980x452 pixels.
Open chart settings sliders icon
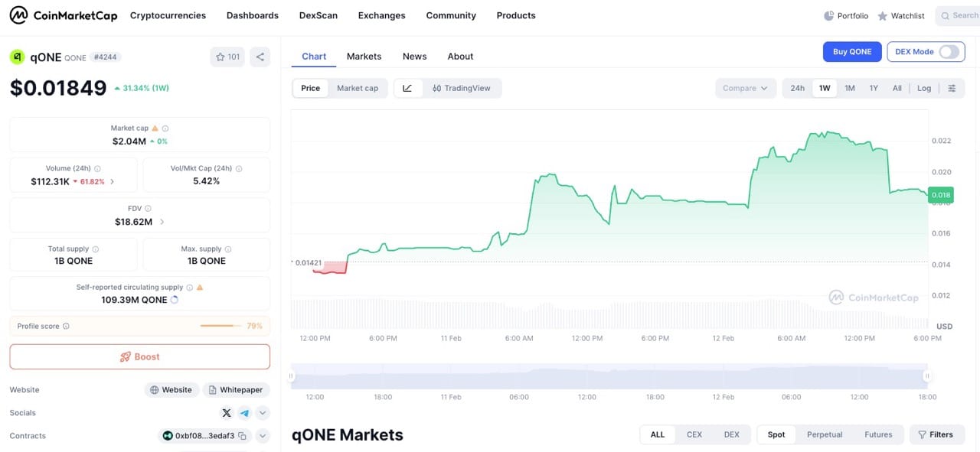(x=952, y=88)
